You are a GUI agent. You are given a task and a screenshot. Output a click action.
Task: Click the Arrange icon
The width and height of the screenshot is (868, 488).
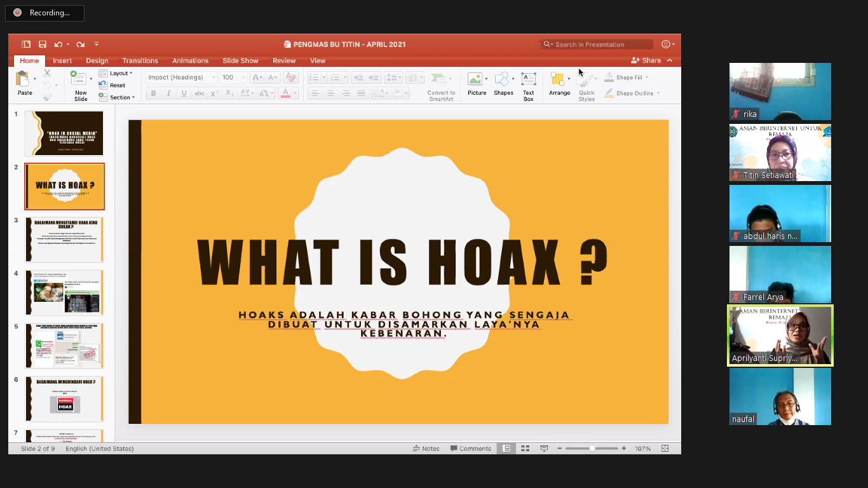click(559, 84)
